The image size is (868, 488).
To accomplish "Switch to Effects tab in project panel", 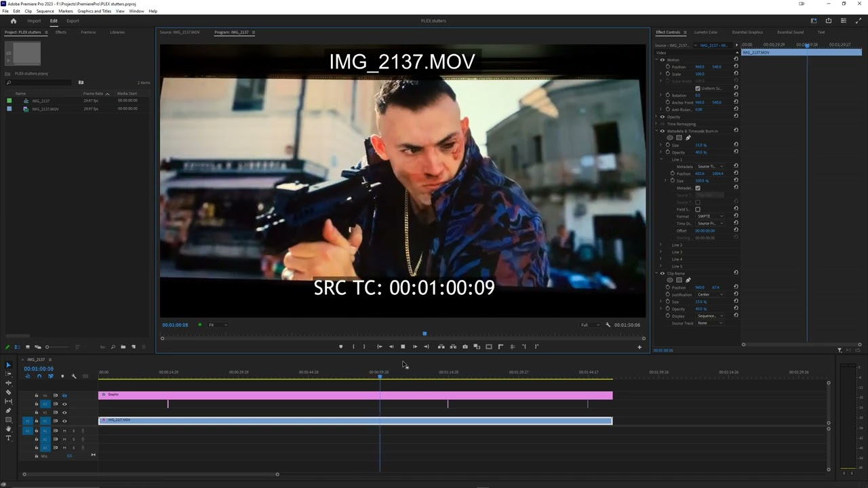I will [x=60, y=32].
